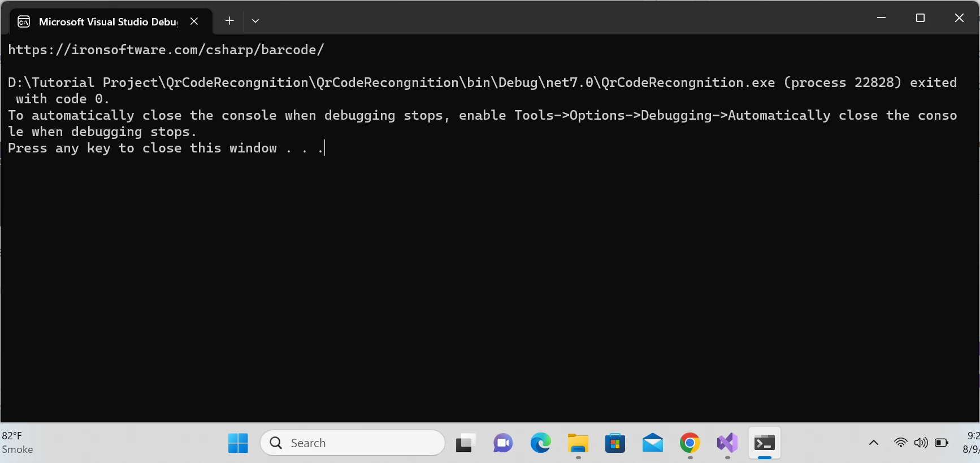The image size is (980, 463).
Task: Select the Microsoft Visual Studio Debug tab
Action: (x=107, y=21)
